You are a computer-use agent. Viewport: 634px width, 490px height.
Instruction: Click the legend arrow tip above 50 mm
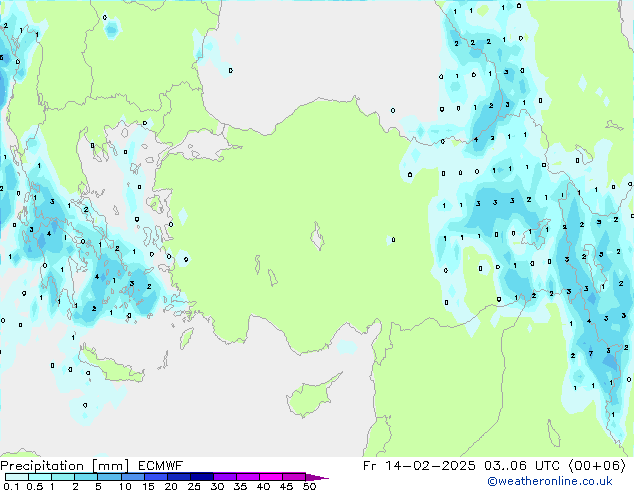317,477
